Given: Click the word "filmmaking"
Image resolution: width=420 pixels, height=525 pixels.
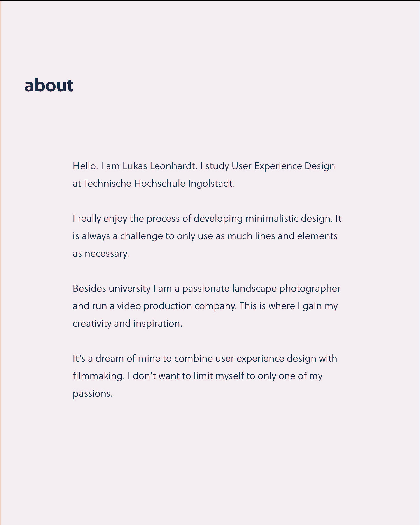Looking at the screenshot, I should point(98,376).
